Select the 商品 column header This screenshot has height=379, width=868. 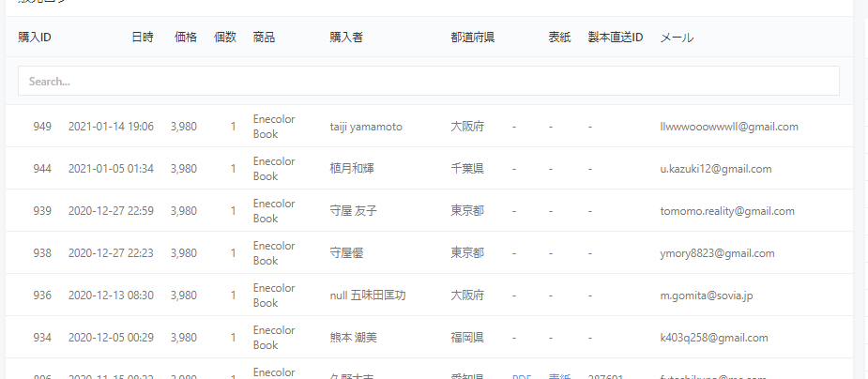(x=264, y=38)
